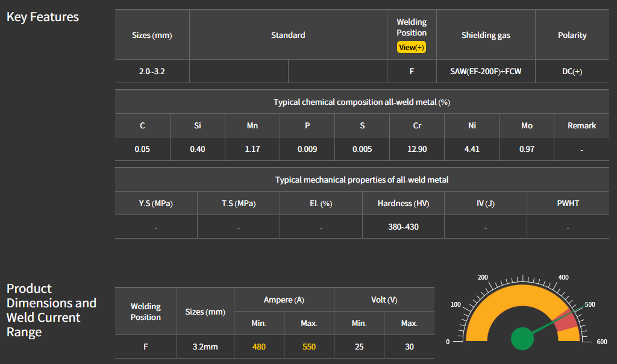The image size is (617, 364).
Task: Click the 200 tick label on gauge
Action: (x=483, y=277)
